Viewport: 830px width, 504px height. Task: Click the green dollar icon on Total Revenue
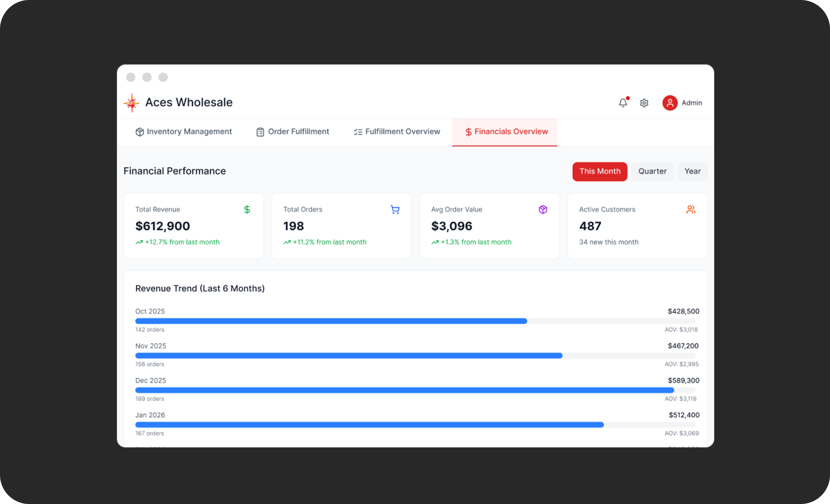tap(247, 210)
